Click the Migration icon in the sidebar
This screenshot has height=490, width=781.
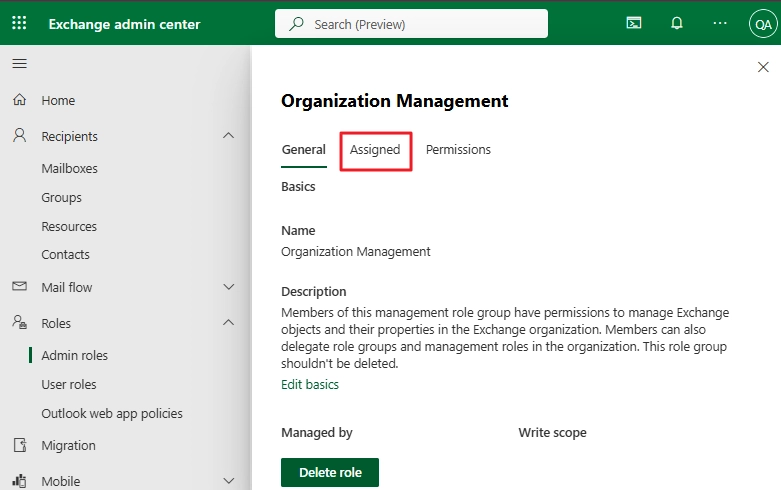20,445
